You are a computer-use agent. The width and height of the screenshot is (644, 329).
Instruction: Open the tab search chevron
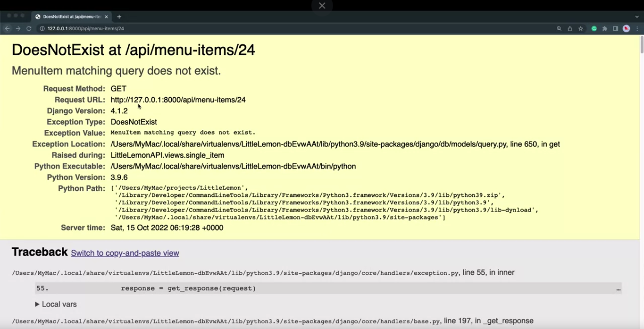(x=636, y=17)
